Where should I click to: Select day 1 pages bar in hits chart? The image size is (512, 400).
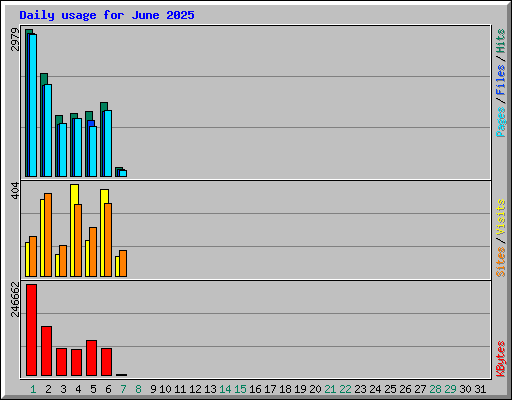pyautogui.click(x=33, y=105)
